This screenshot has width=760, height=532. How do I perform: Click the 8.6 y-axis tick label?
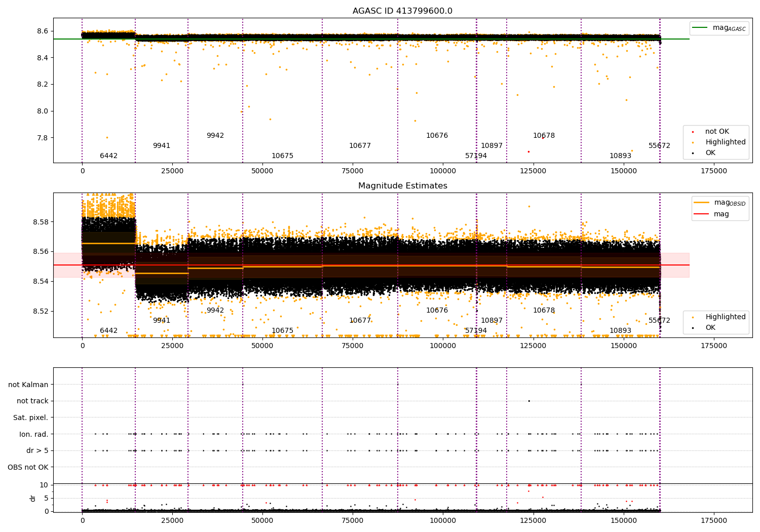[43, 31]
